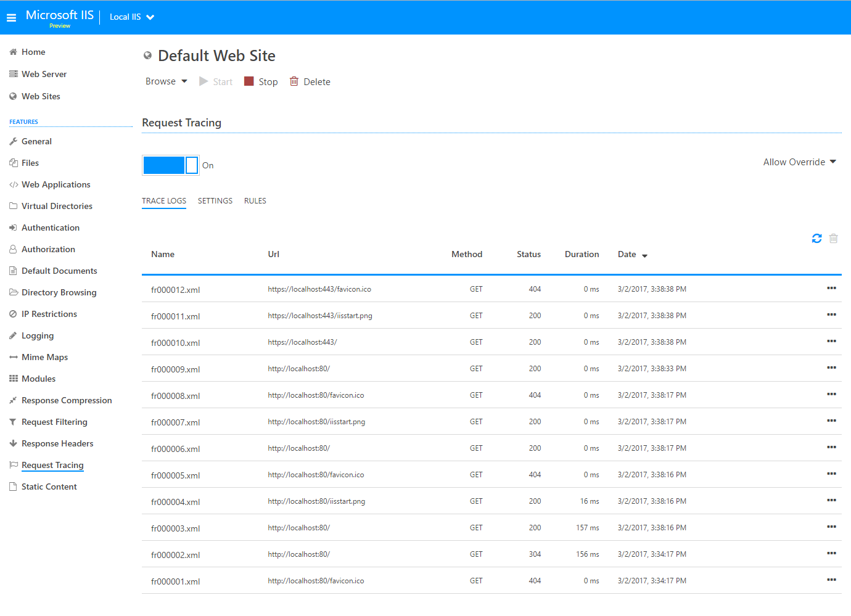This screenshot has width=851, height=616.
Task: Click the Files icon in features list
Action: point(13,163)
